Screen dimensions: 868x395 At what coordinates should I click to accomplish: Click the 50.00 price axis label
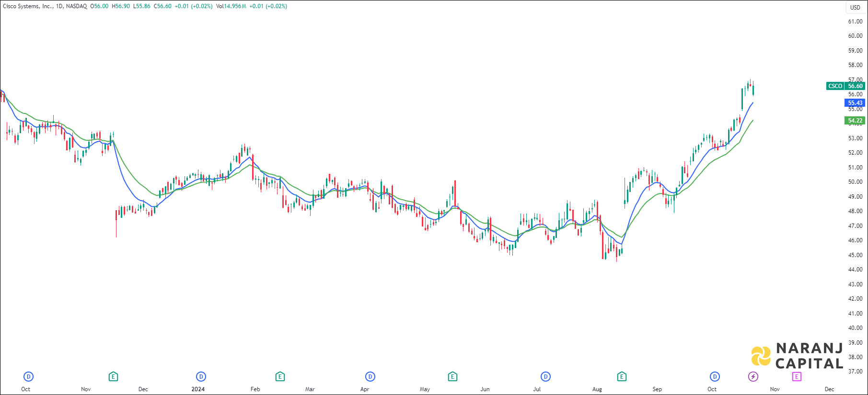tap(855, 182)
